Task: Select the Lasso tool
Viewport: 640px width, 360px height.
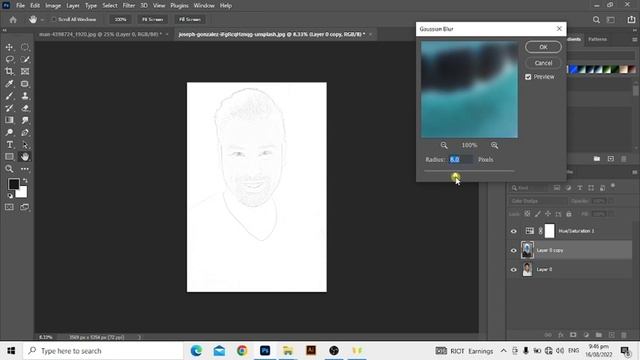Action: (x=9, y=60)
